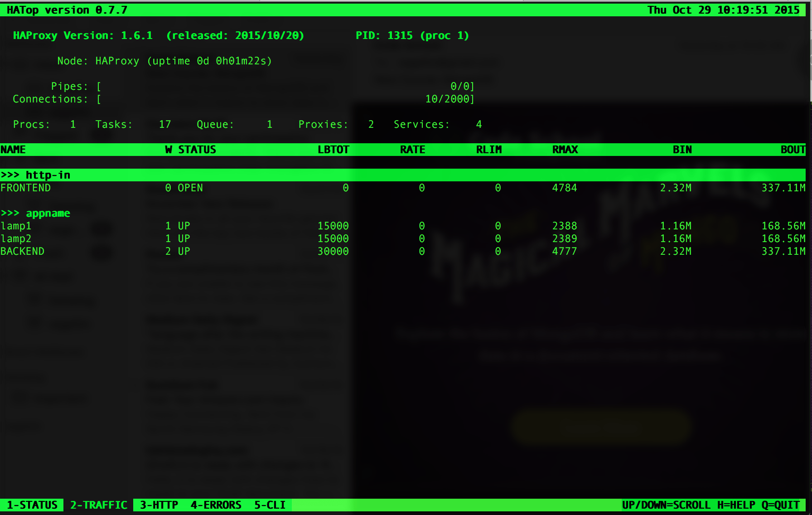Select the BACKEND summary row

pyautogui.click(x=23, y=251)
